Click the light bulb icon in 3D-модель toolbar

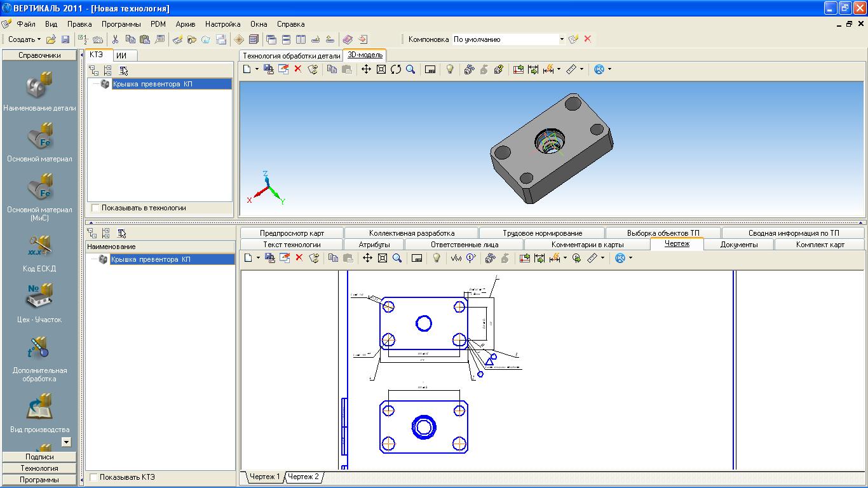(x=450, y=69)
